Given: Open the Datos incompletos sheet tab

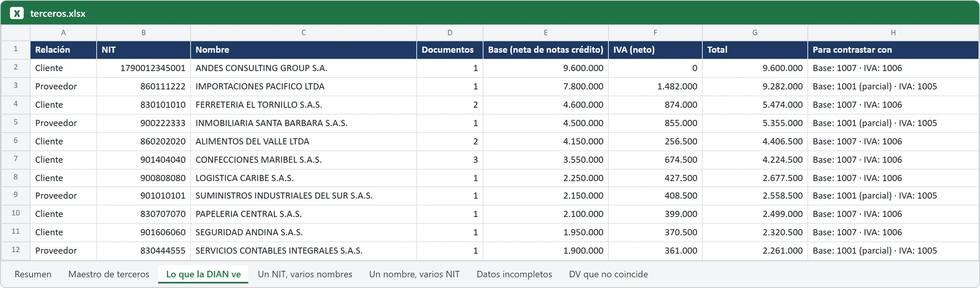Looking at the screenshot, I should click(x=514, y=274).
